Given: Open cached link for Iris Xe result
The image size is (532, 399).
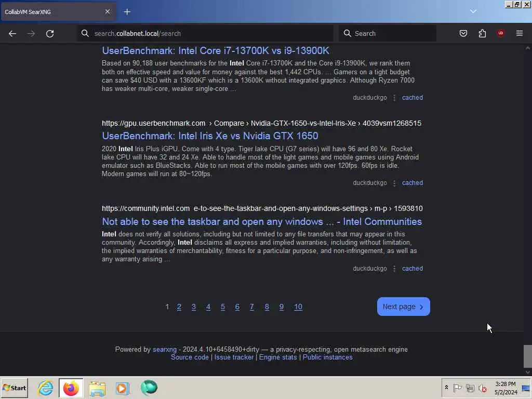Looking at the screenshot, I should click(412, 182).
